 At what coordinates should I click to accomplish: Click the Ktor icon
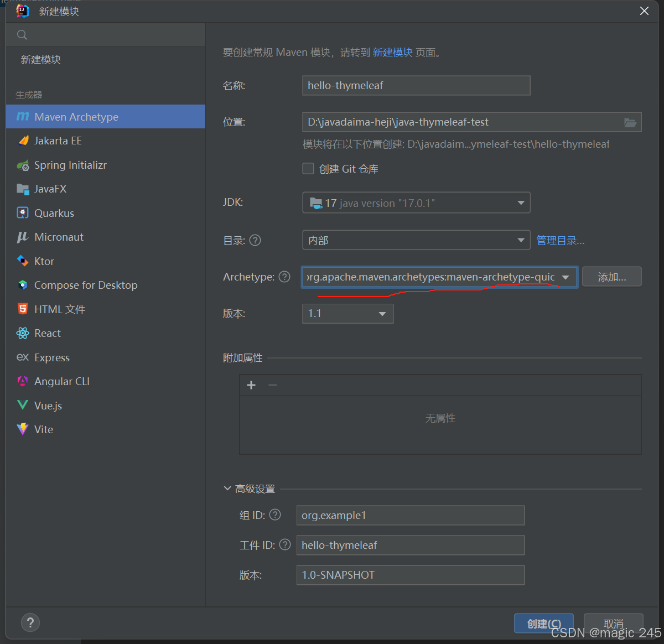pos(23,261)
